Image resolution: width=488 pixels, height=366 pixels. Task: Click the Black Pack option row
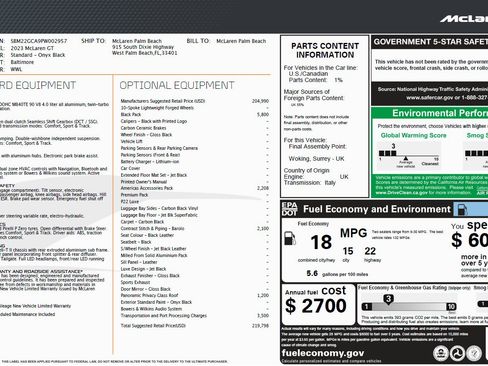coord(195,114)
